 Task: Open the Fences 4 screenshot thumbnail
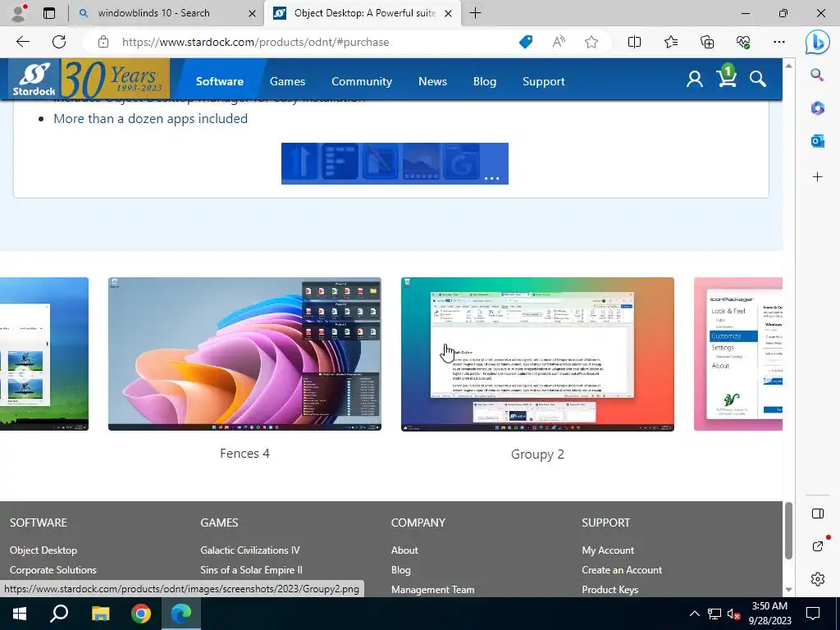pyautogui.click(x=244, y=354)
